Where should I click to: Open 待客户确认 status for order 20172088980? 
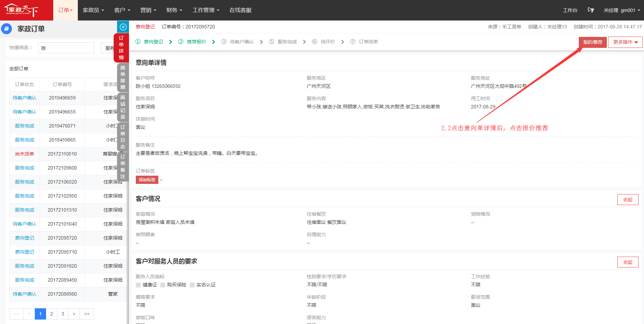click(x=25, y=294)
